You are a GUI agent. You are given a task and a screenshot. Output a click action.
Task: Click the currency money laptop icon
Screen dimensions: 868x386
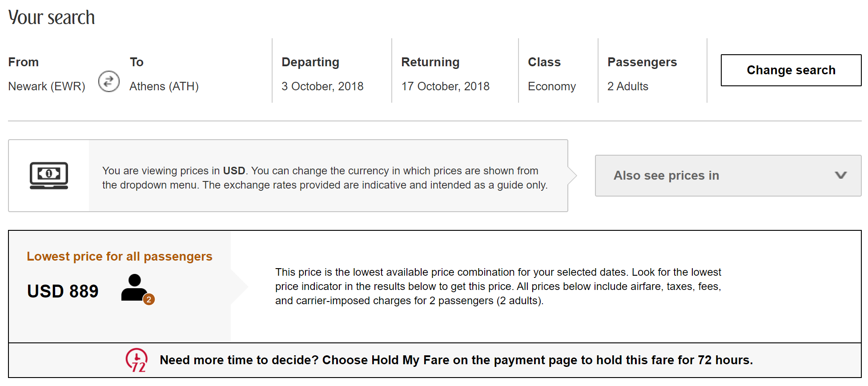(x=49, y=175)
